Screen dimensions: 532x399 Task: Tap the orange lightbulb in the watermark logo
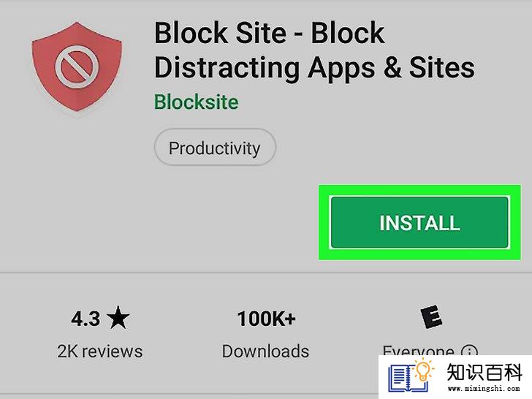click(423, 370)
